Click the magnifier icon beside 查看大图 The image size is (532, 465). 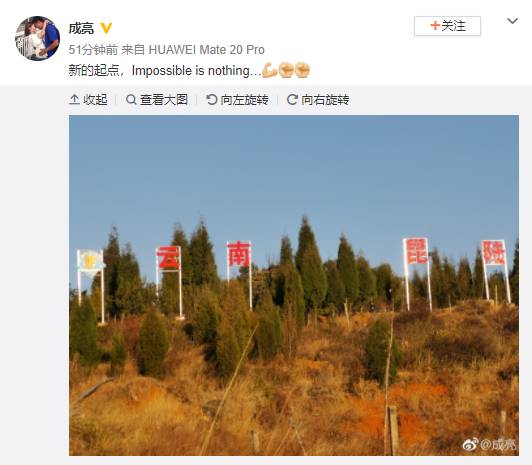coord(131,100)
